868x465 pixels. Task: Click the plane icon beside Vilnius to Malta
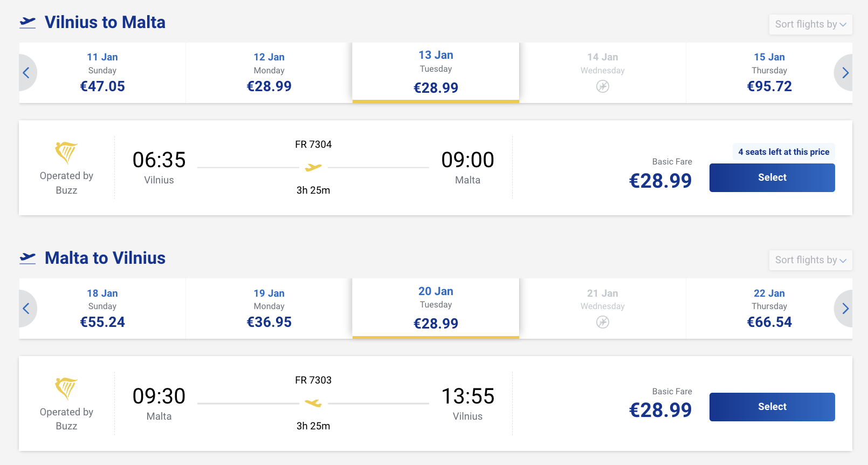pyautogui.click(x=27, y=22)
